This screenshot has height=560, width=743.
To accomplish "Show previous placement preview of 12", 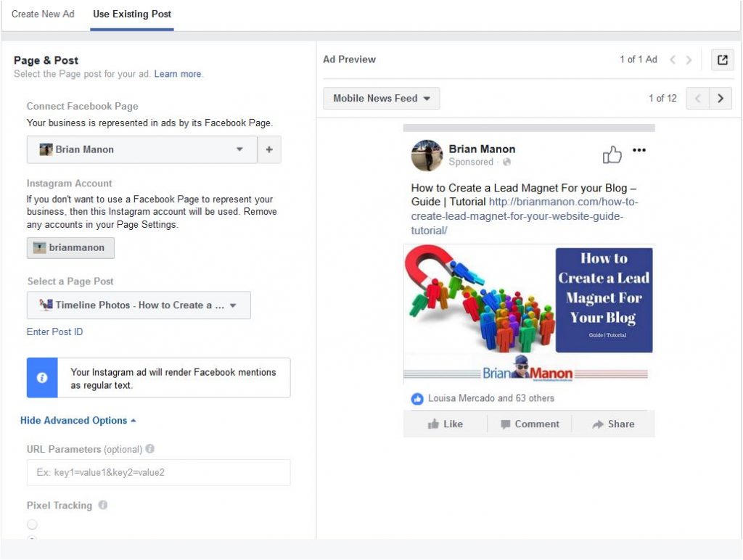I will click(697, 99).
